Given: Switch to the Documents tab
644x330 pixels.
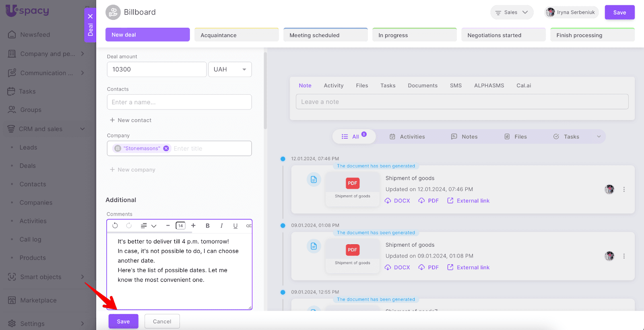Looking at the screenshot, I should (x=422, y=86).
